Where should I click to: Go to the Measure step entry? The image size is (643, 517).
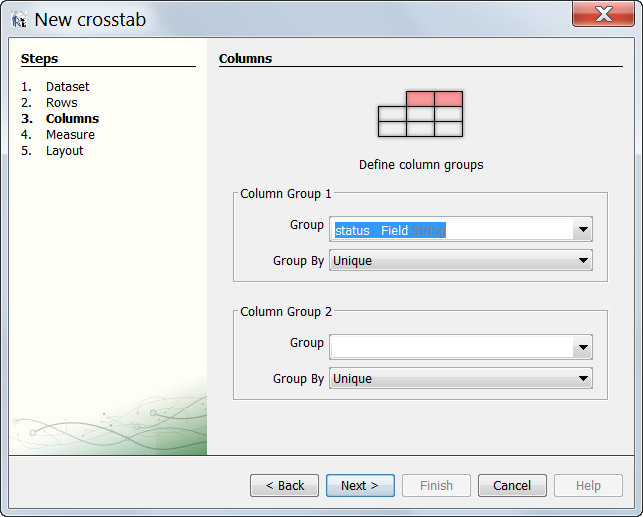[x=70, y=135]
